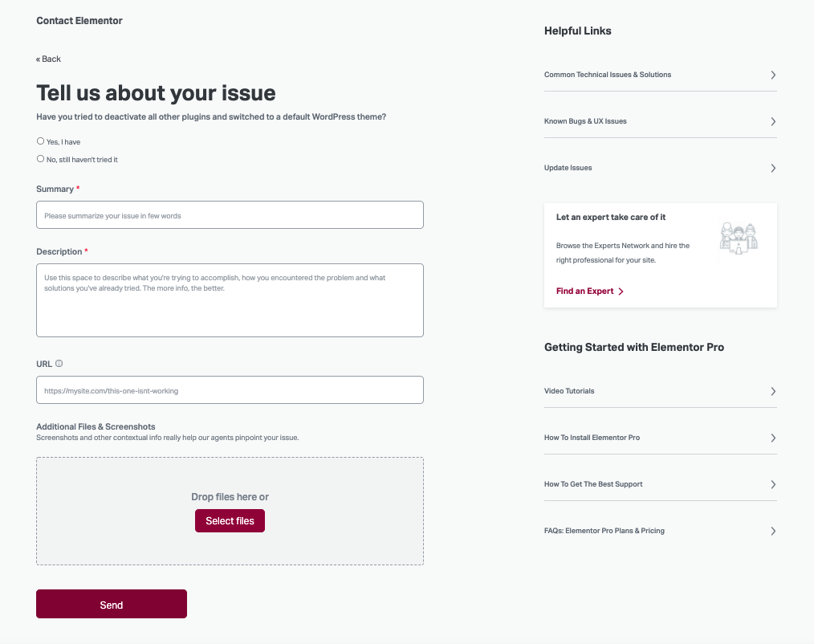Go back using the « Back link
Viewport: 814px width, 644px height.
[x=48, y=59]
